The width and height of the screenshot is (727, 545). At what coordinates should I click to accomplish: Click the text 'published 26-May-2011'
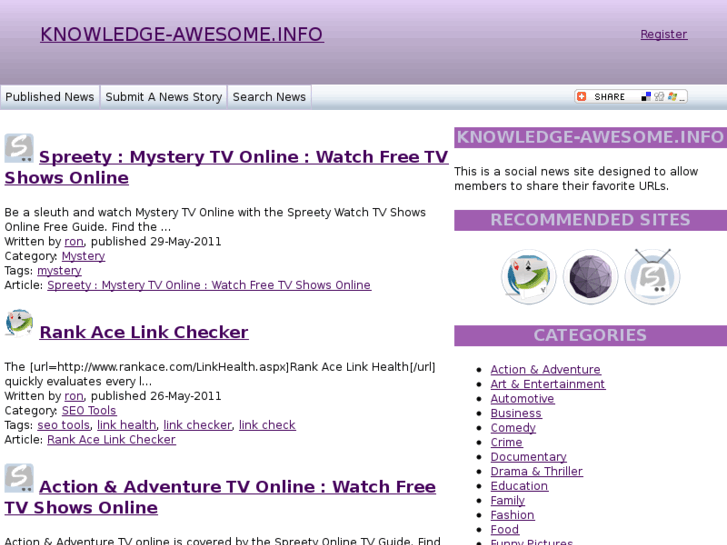(156, 396)
